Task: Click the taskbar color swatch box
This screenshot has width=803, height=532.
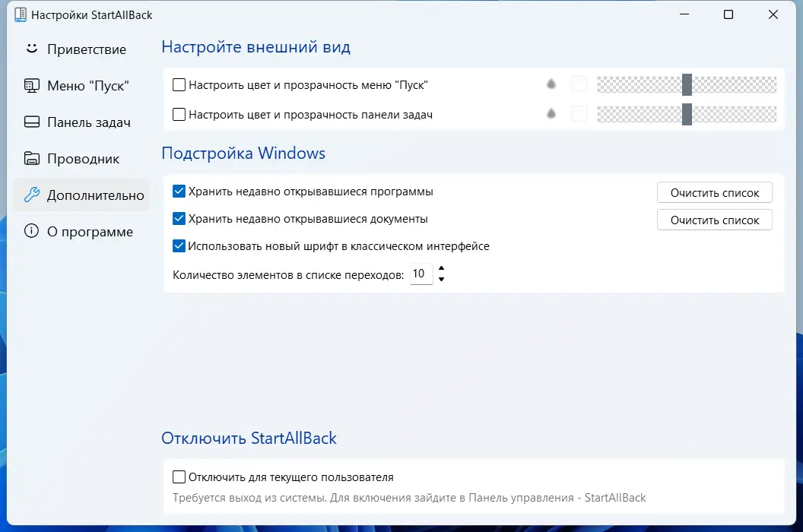Action: pyautogui.click(x=579, y=114)
